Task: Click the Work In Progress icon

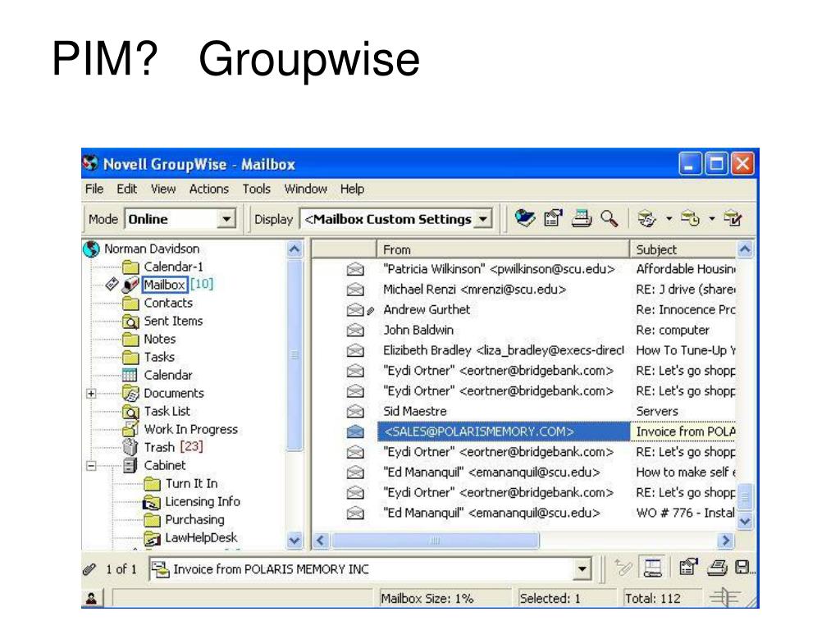Action: tap(130, 428)
